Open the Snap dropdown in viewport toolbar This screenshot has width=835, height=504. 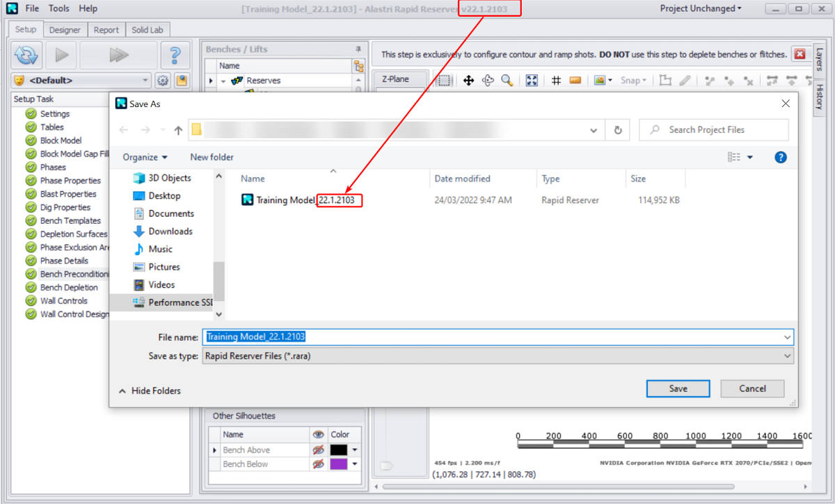(x=633, y=80)
